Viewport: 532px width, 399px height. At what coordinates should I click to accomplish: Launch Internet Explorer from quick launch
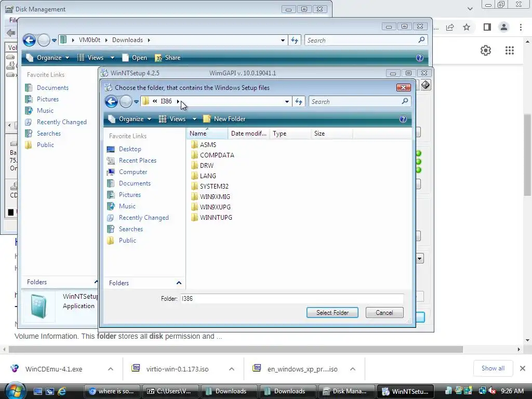click(x=62, y=391)
